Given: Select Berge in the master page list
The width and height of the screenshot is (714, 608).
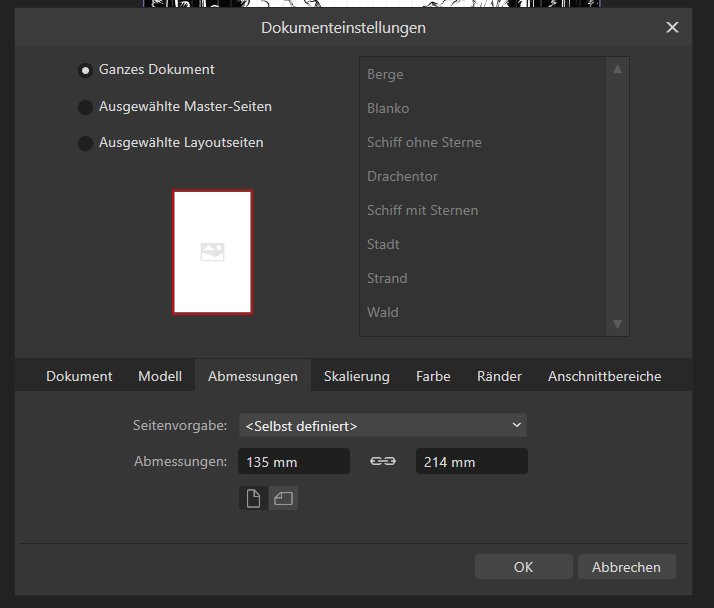Looking at the screenshot, I should (x=483, y=74).
